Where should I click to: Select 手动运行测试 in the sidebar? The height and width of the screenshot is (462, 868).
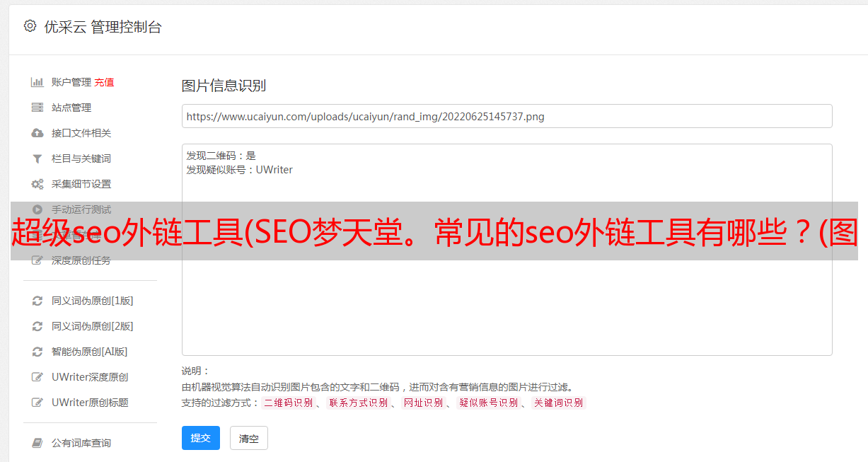tap(81, 209)
